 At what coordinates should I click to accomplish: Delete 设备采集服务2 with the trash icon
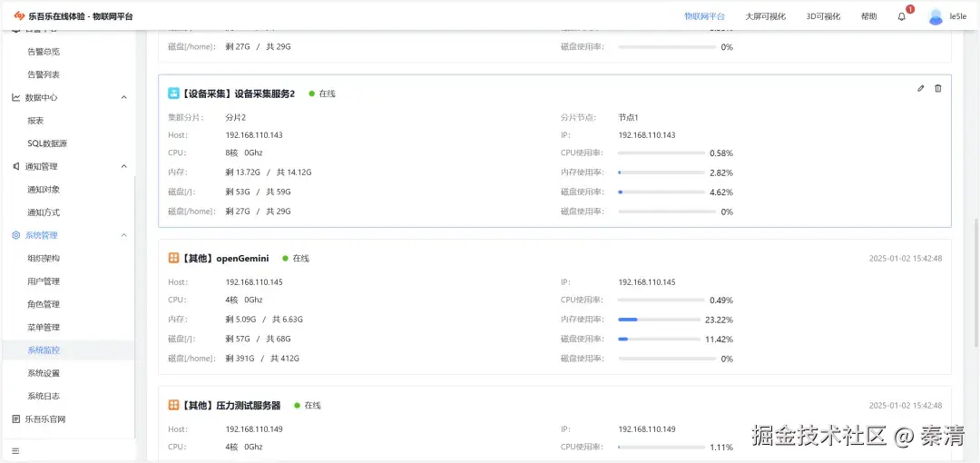(x=938, y=88)
